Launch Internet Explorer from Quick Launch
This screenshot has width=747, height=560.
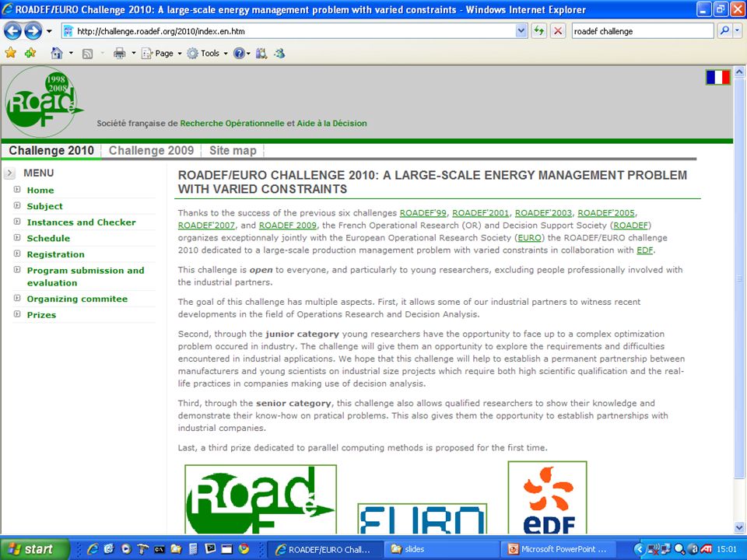click(x=93, y=549)
